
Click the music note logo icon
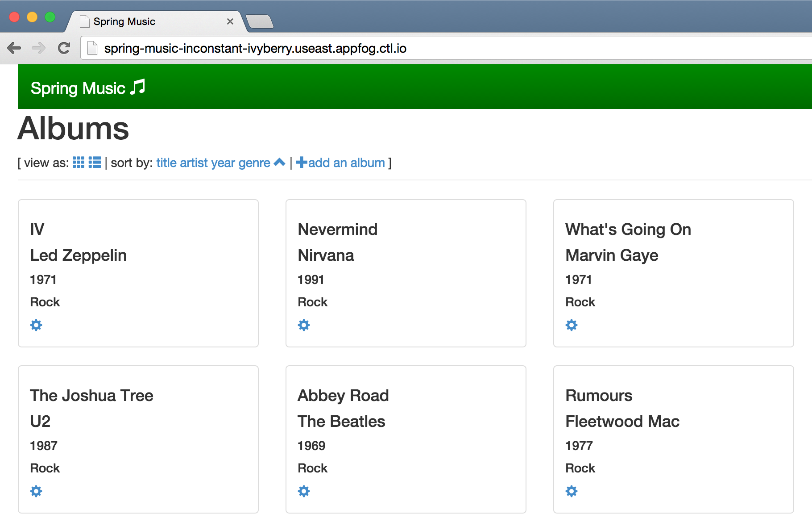coord(137,87)
